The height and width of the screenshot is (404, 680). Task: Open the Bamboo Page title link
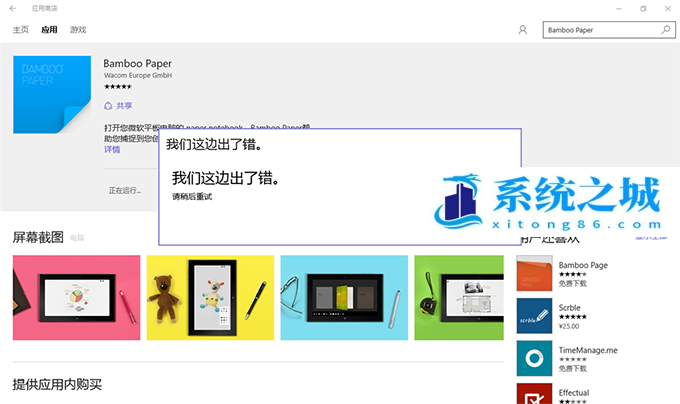pos(583,265)
